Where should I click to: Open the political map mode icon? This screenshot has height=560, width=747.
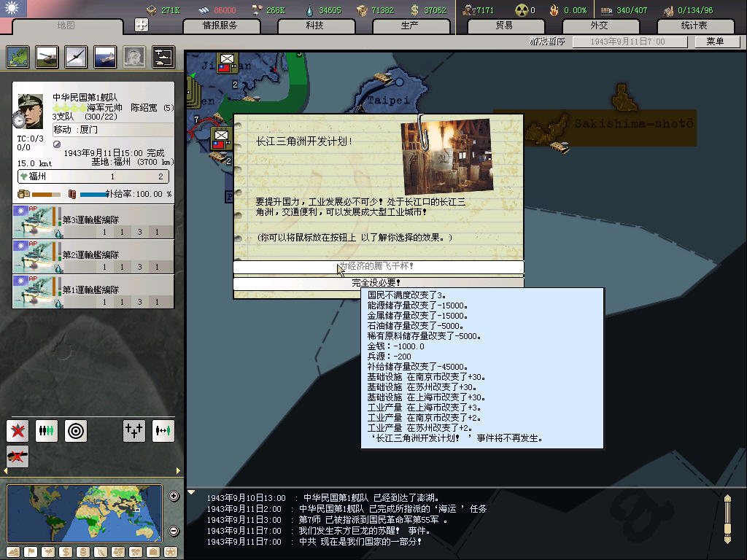point(18,57)
